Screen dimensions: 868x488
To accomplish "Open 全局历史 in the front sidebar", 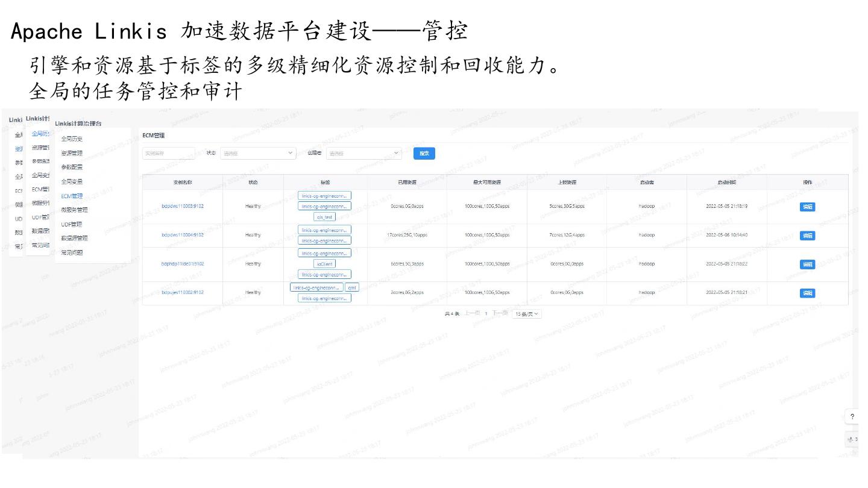I will click(x=72, y=139).
